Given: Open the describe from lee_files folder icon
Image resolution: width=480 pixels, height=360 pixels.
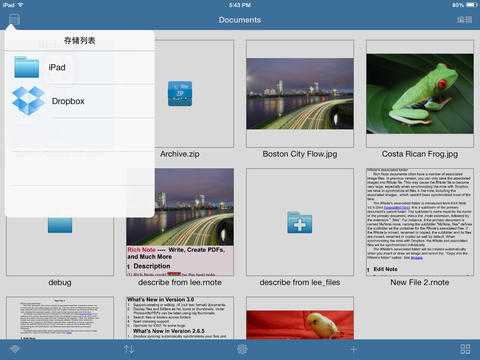Looking at the screenshot, I should [300, 222].
